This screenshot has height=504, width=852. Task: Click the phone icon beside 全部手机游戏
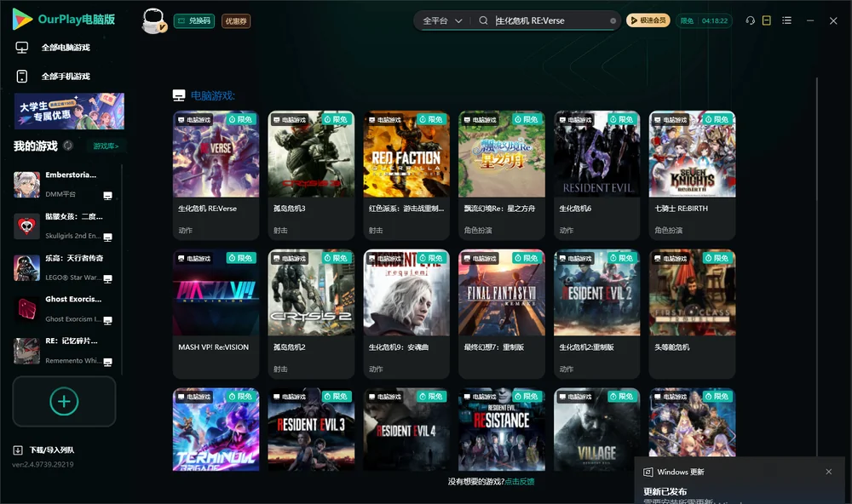pos(22,76)
